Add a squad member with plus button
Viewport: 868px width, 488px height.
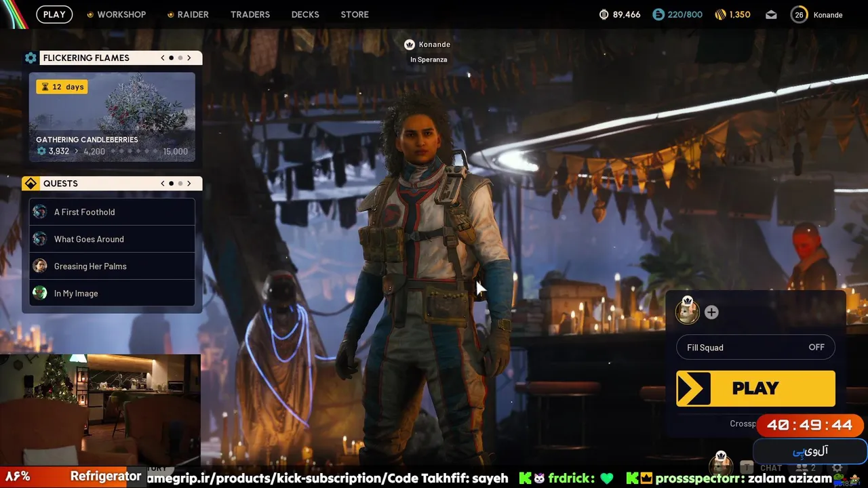(x=711, y=312)
